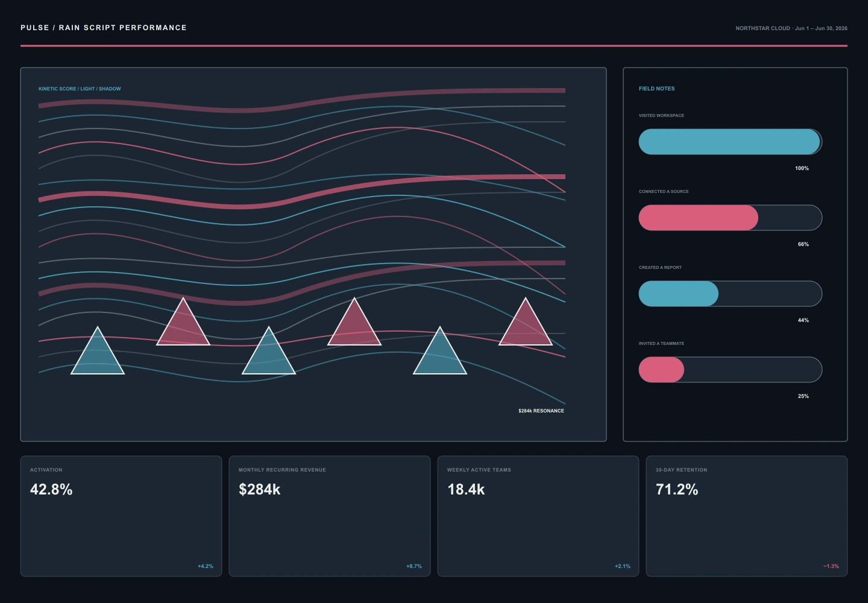
Task: Click the "+8.7%" change indicator
Action: pyautogui.click(x=414, y=566)
